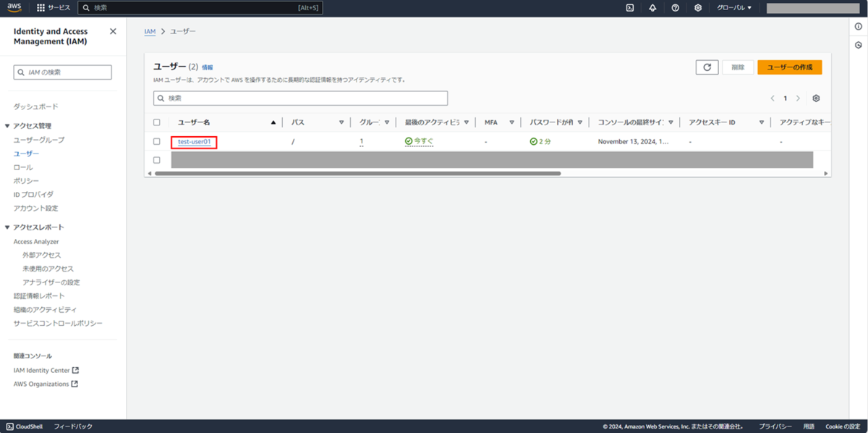This screenshot has height=433, width=868.
Task: Open Access Analyzer in the sidebar
Action: pyautogui.click(x=36, y=242)
